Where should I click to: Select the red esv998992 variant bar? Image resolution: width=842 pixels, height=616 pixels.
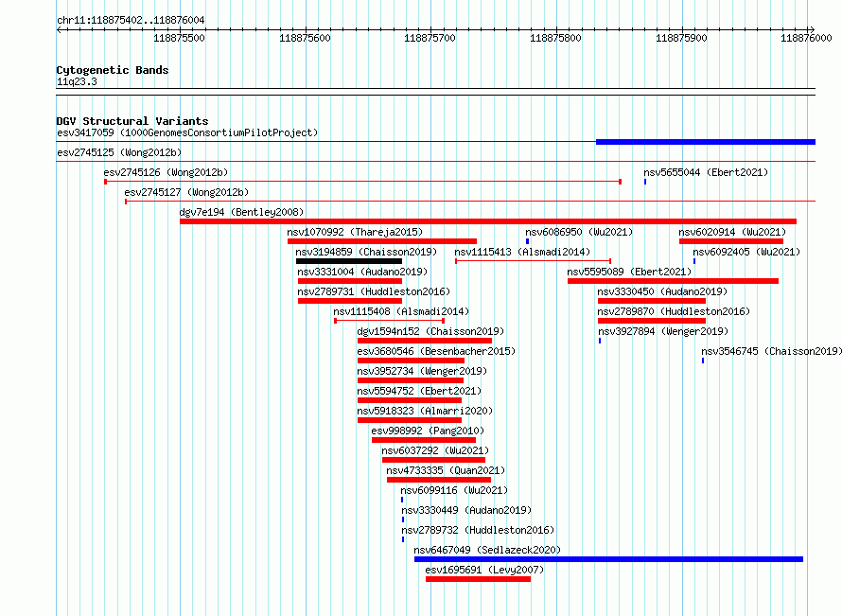click(x=424, y=440)
